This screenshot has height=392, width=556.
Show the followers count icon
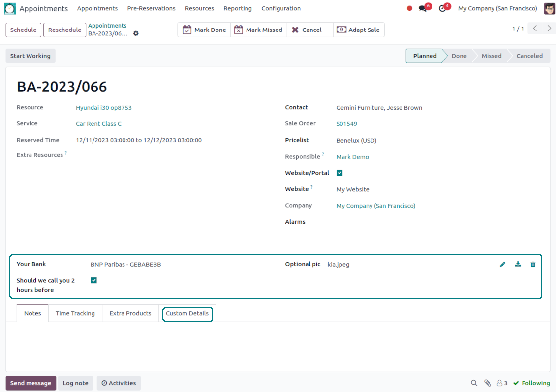502,383
